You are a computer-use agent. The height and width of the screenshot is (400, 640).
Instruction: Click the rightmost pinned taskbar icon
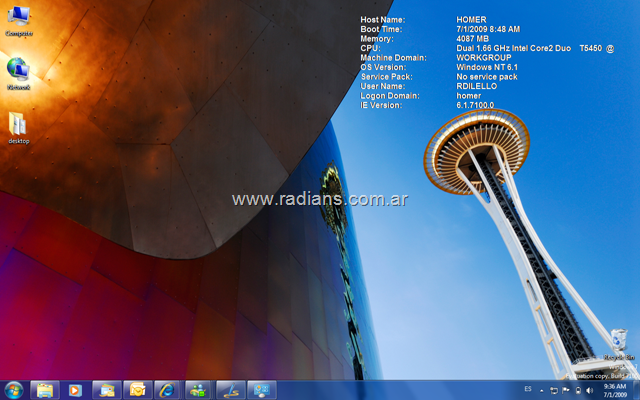pyautogui.click(x=261, y=389)
